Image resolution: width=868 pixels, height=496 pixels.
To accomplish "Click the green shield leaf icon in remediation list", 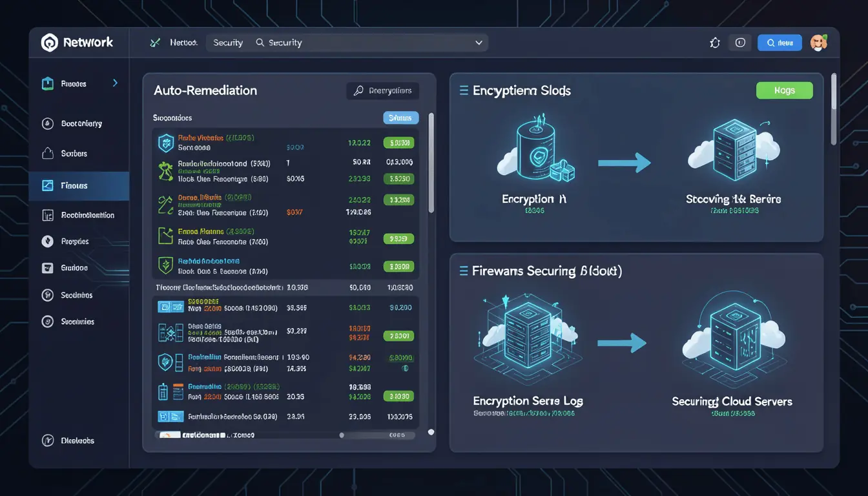I will [166, 265].
